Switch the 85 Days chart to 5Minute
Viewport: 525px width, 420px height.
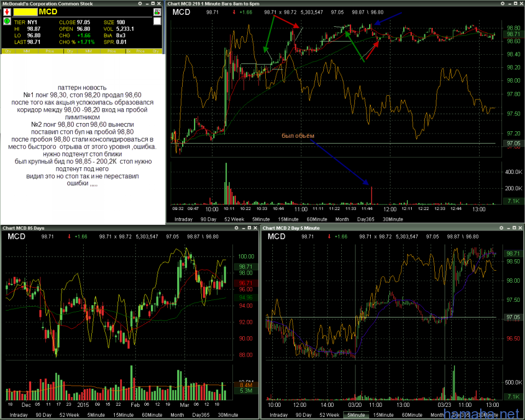click(96, 415)
